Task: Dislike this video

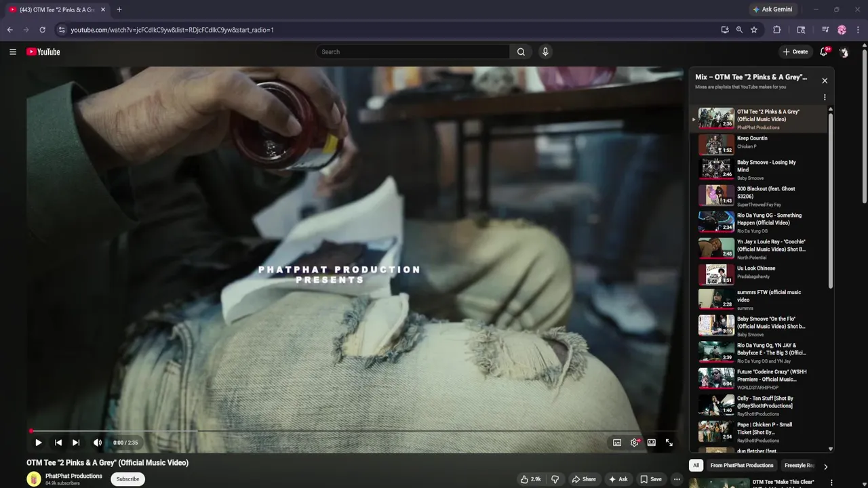Action: (555, 479)
